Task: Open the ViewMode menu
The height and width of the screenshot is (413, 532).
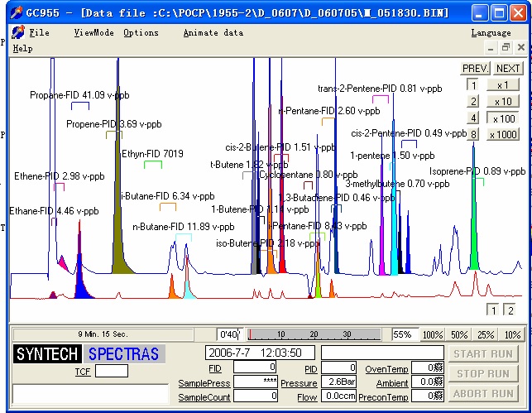Action: click(94, 32)
